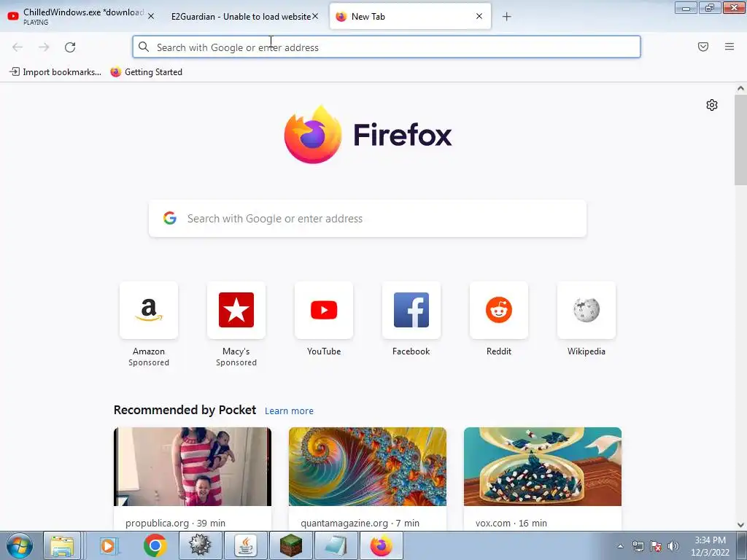
Task: Switch to the ChilledWindows.exe tab
Action: 81,16
